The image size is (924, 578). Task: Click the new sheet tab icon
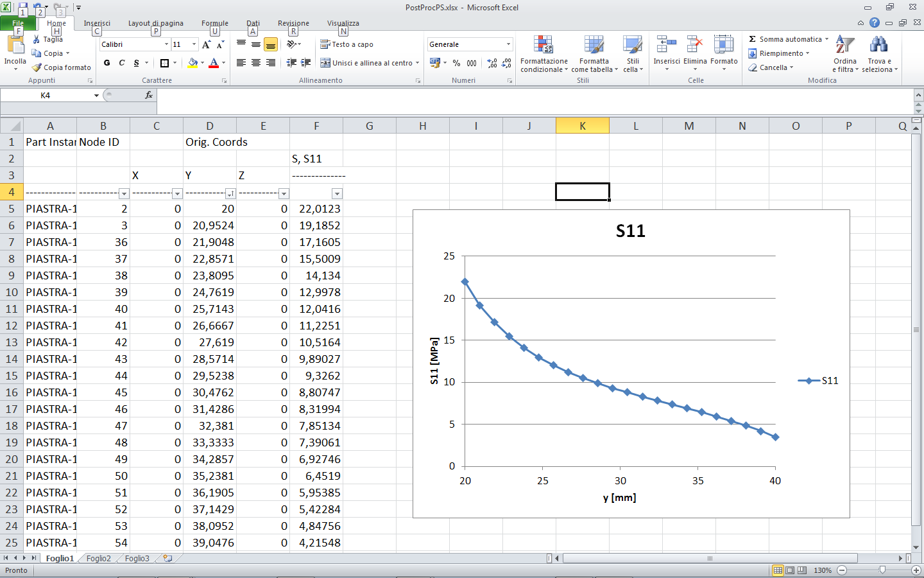(167, 559)
